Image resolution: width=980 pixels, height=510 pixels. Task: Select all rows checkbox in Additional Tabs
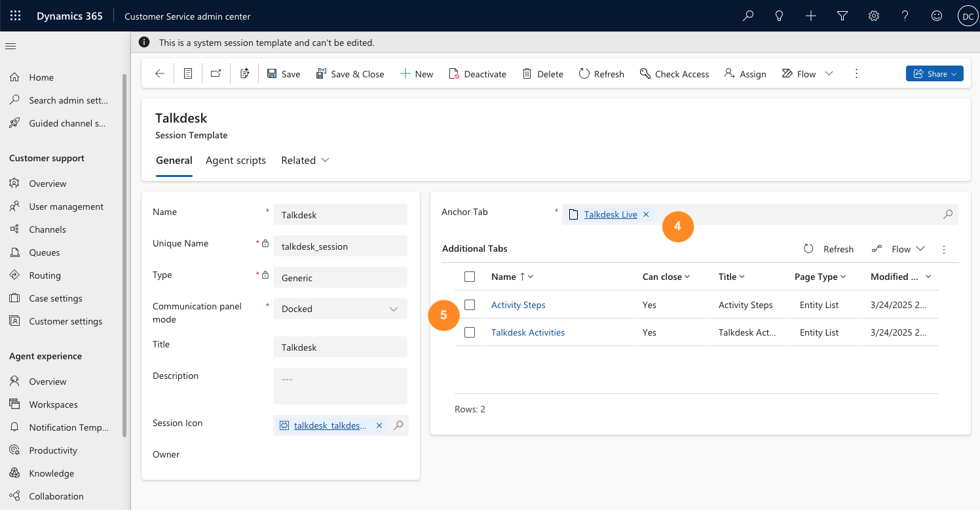pos(470,277)
